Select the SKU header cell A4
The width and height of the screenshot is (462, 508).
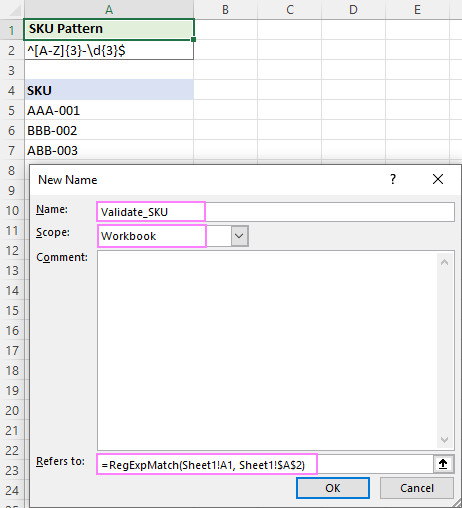[109, 90]
